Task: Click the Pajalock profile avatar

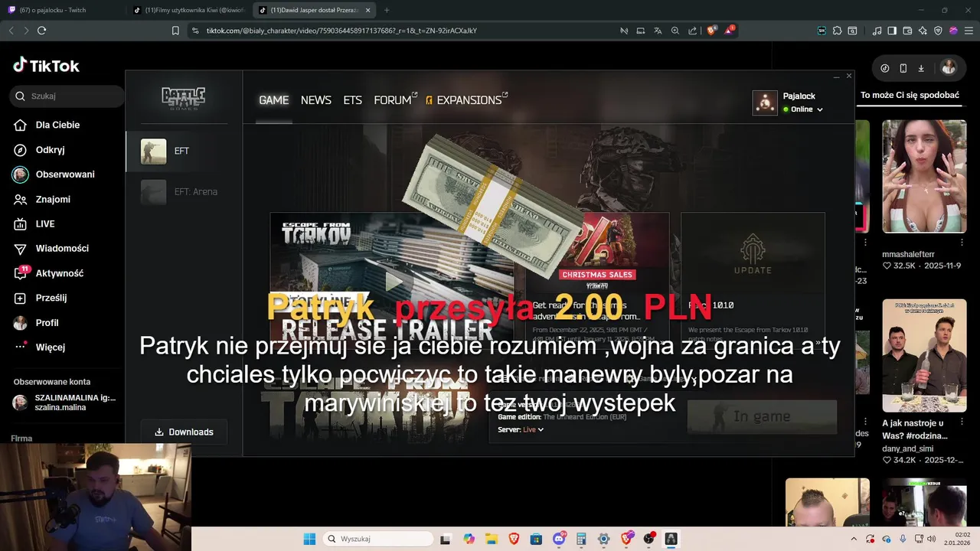Action: click(765, 103)
